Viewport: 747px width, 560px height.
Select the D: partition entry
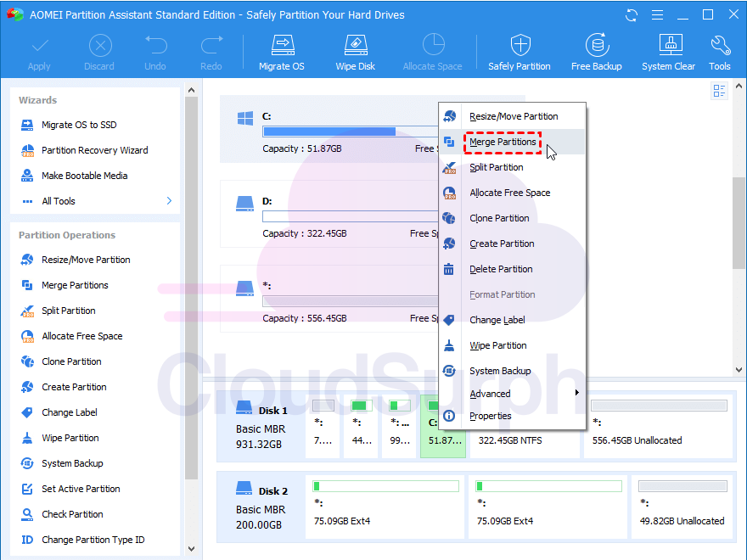[329, 214]
